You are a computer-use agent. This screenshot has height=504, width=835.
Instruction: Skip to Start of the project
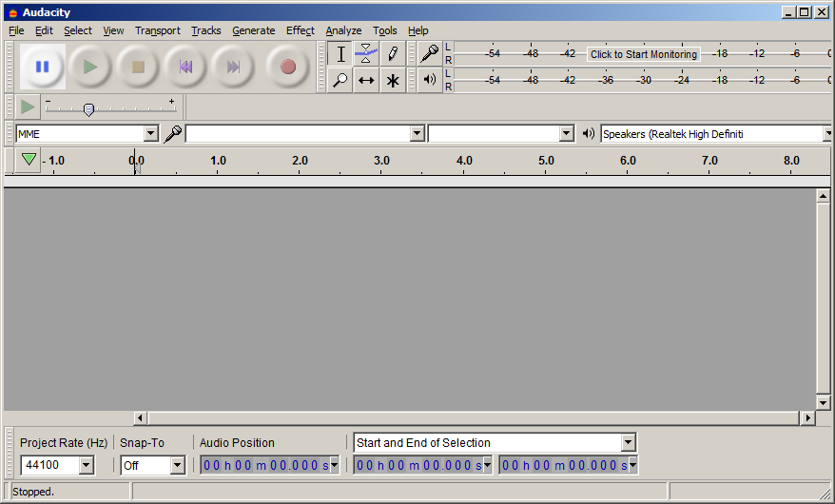[x=185, y=67]
